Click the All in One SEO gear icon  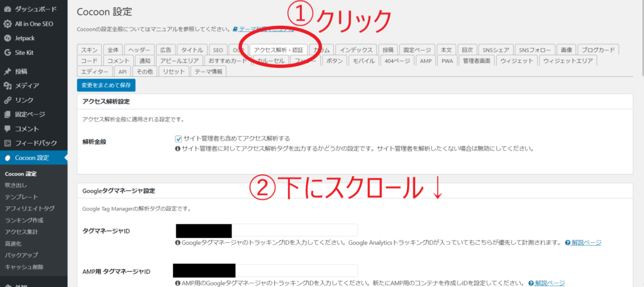point(8,24)
